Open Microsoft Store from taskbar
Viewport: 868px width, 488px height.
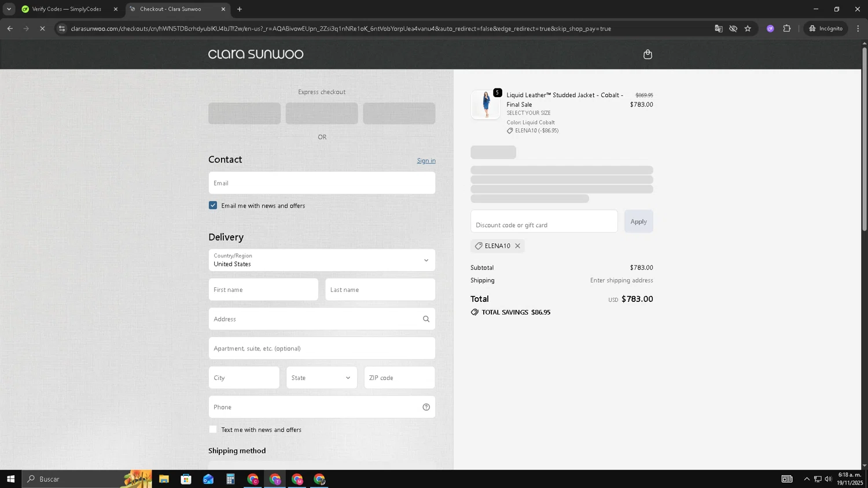pyautogui.click(x=186, y=479)
